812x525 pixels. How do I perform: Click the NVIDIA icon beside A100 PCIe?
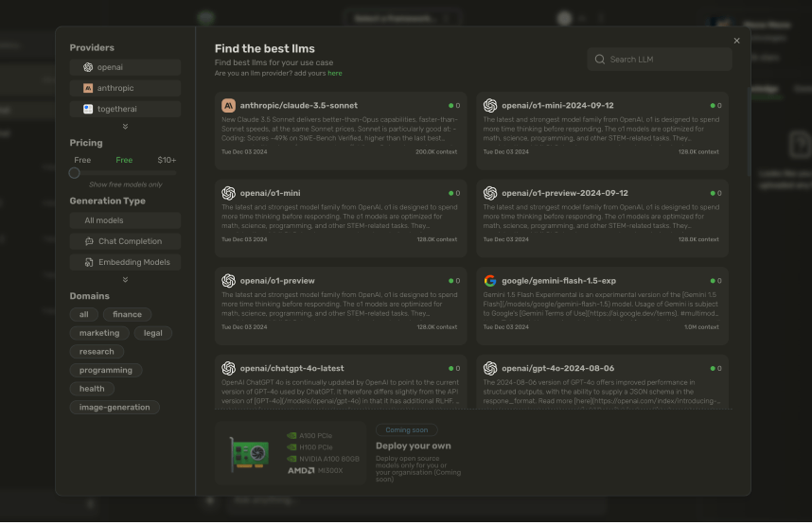click(291, 436)
